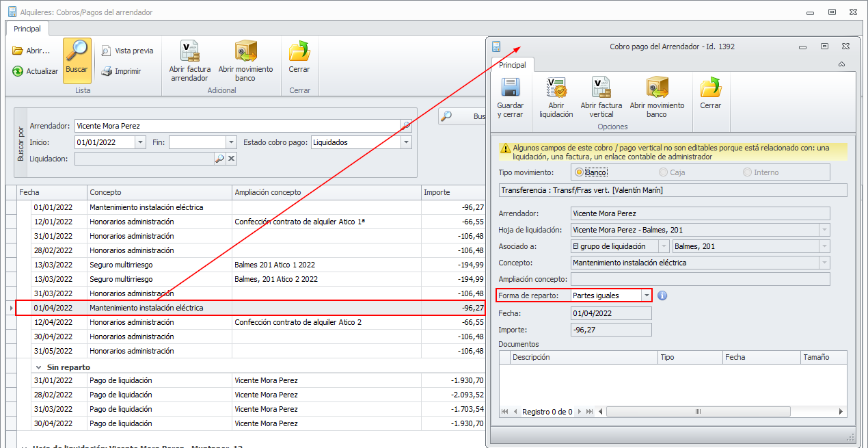The image size is (868, 448).
Task: Click the Tipo column header in Documentos
Action: click(690, 357)
